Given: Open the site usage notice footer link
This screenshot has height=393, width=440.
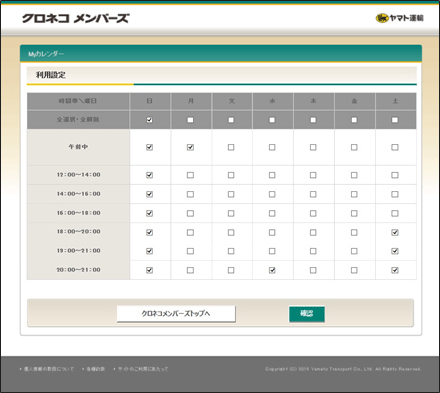Looking at the screenshot, I should point(143,369).
